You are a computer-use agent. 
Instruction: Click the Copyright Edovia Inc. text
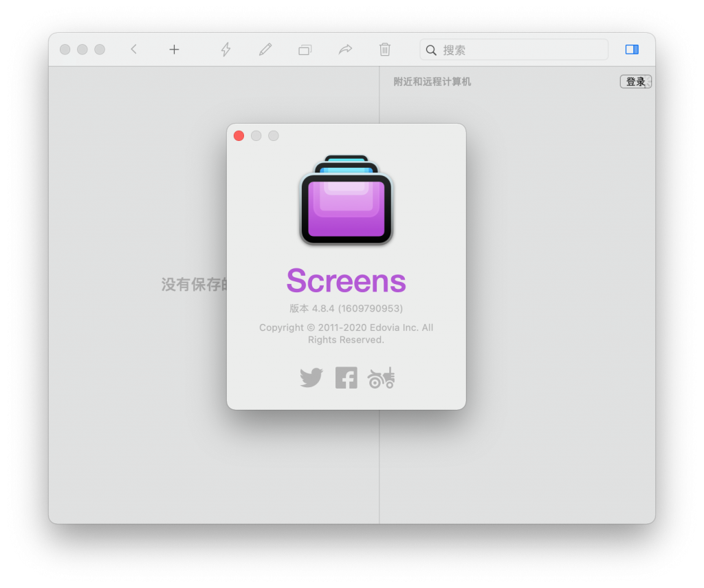point(346,334)
